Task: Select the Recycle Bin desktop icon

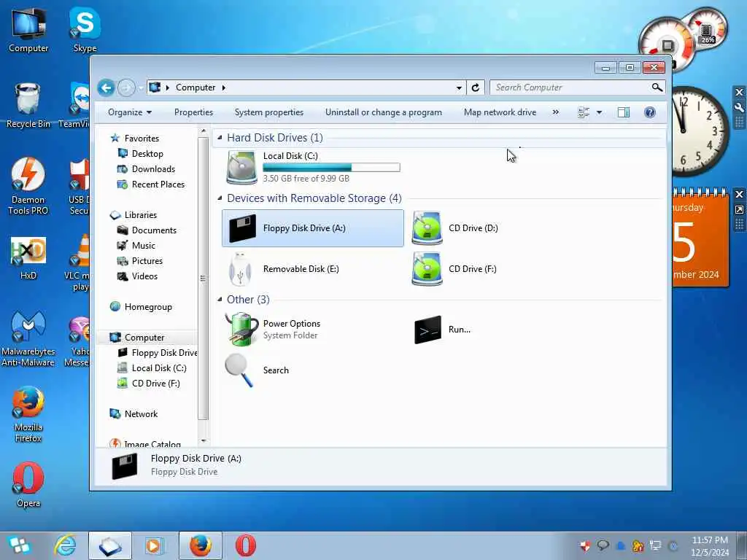Action: 28,105
